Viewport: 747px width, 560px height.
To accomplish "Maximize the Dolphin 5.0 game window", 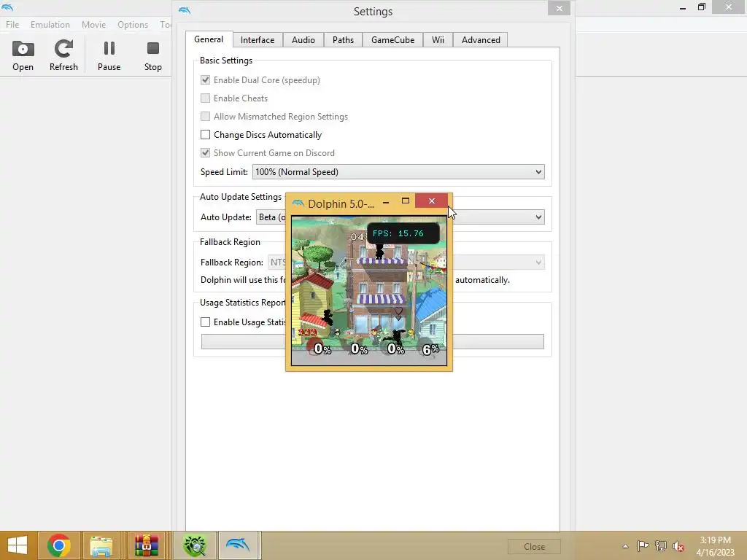I will tap(406, 201).
